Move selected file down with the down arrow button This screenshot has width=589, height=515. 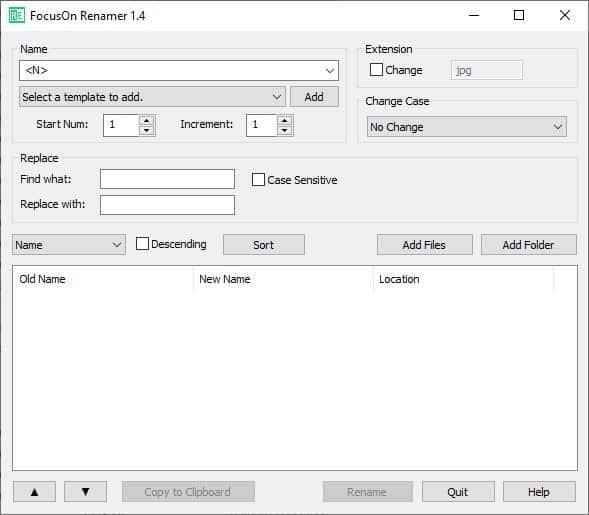point(85,492)
